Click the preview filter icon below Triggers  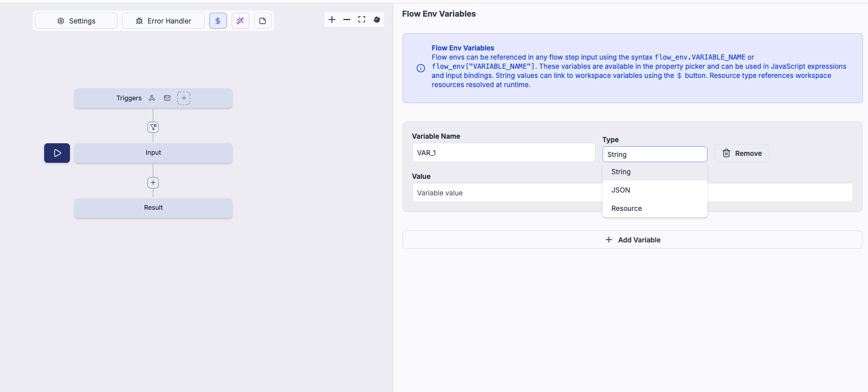point(153,127)
